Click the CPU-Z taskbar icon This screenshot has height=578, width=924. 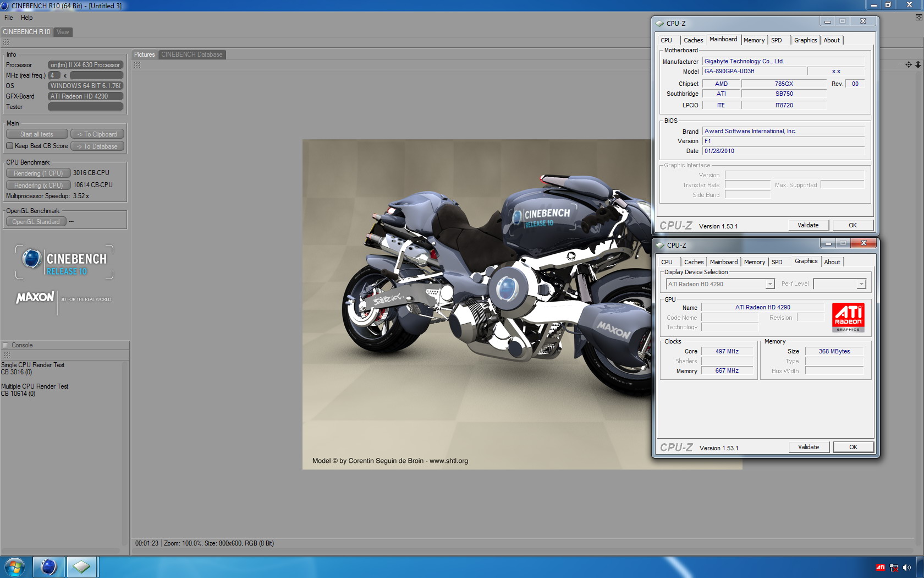[81, 566]
